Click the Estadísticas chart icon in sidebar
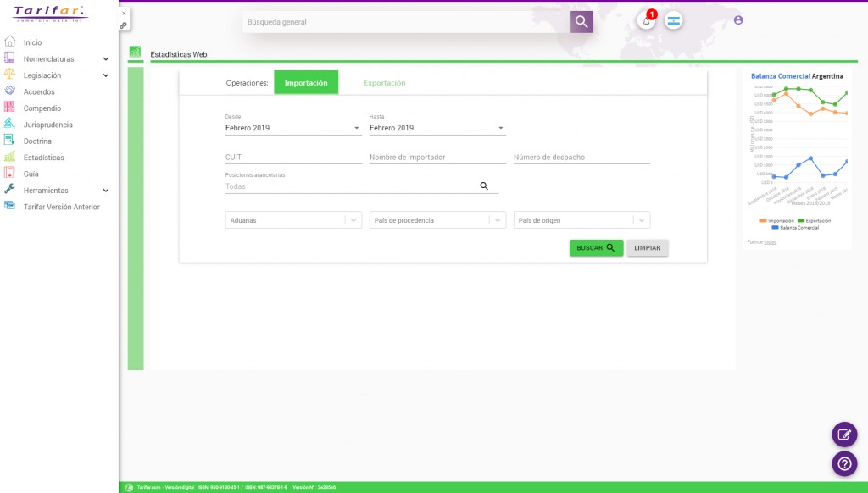This screenshot has height=493, width=868. pyautogui.click(x=9, y=157)
